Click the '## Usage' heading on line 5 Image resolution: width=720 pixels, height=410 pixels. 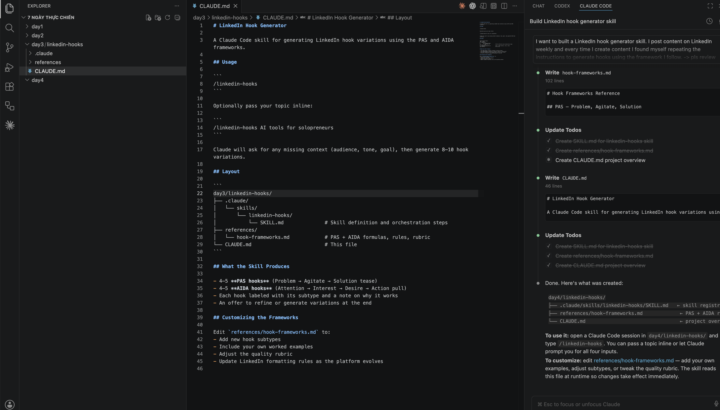coord(225,62)
